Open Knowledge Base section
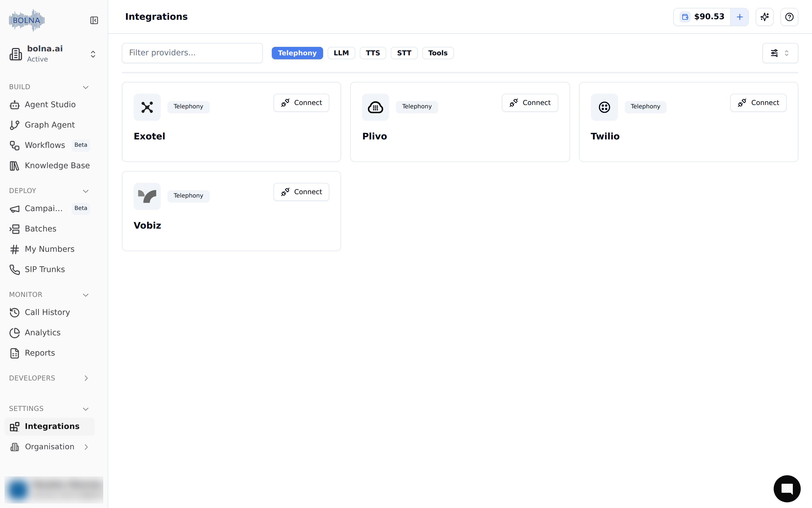 (x=50, y=166)
